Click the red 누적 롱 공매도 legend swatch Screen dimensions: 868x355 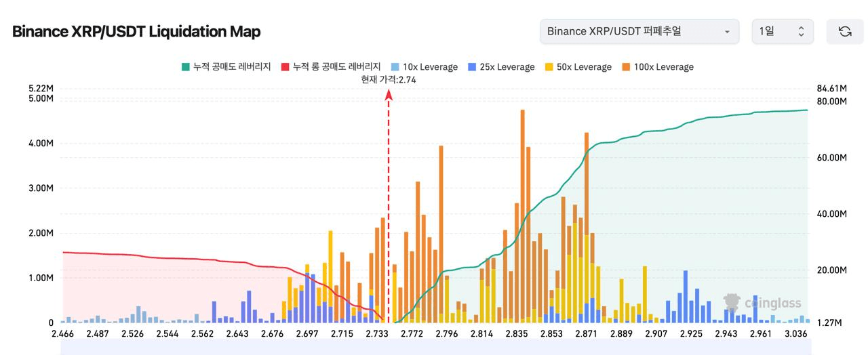click(x=285, y=66)
